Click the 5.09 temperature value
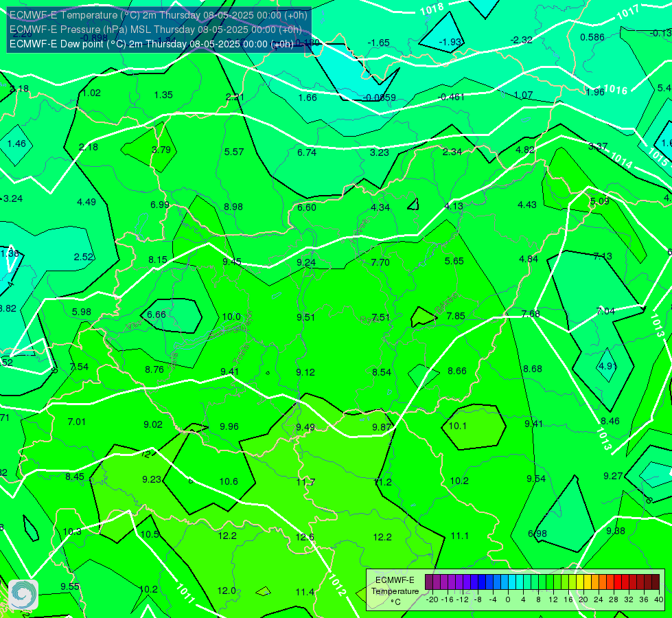Viewport: 672px width, 618px height. 599,201
